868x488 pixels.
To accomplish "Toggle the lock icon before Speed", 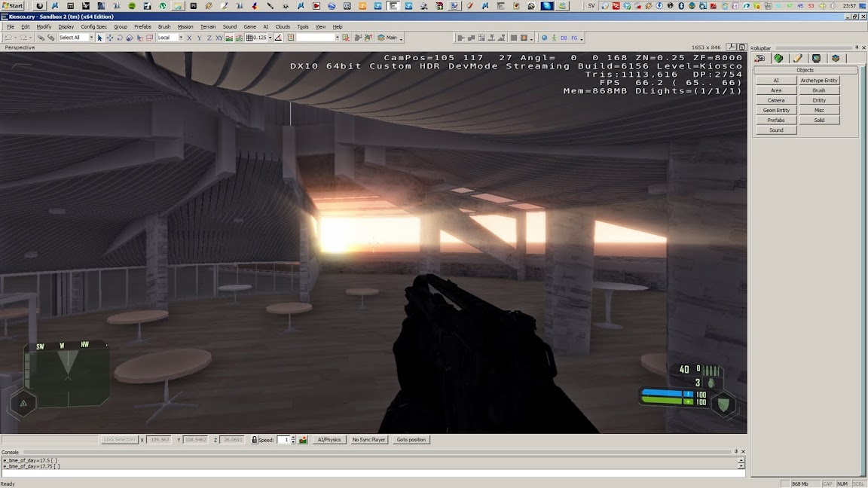I will point(254,440).
